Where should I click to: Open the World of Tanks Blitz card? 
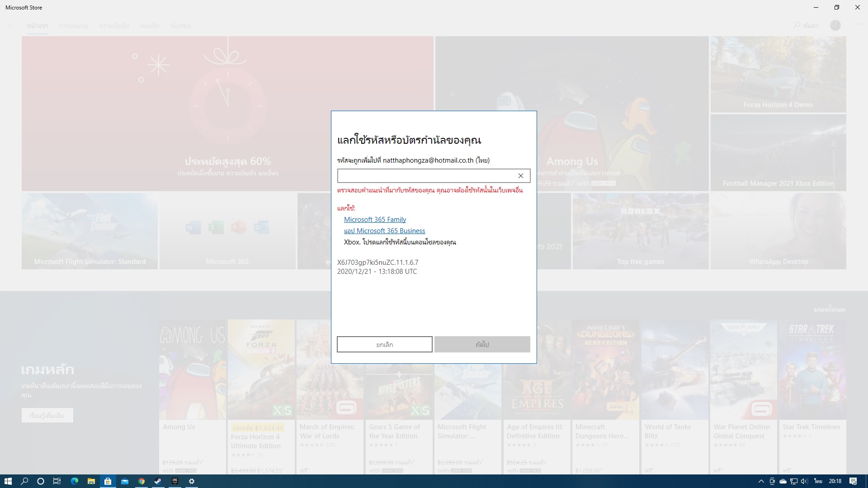[x=675, y=397]
